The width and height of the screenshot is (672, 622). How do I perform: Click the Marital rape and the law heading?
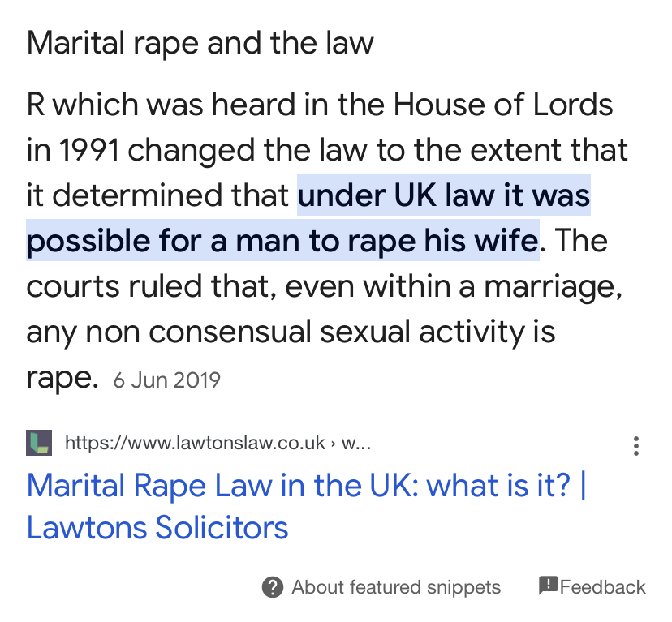200,42
